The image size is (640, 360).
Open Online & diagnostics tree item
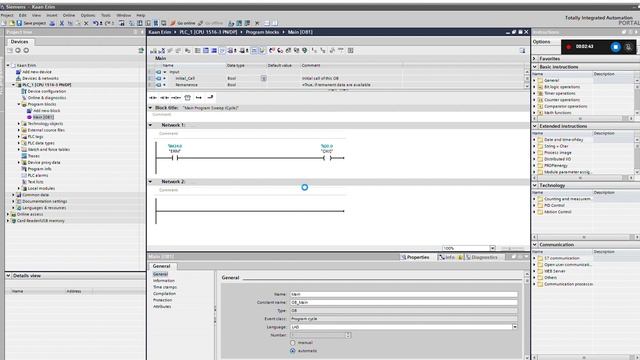click(x=47, y=98)
